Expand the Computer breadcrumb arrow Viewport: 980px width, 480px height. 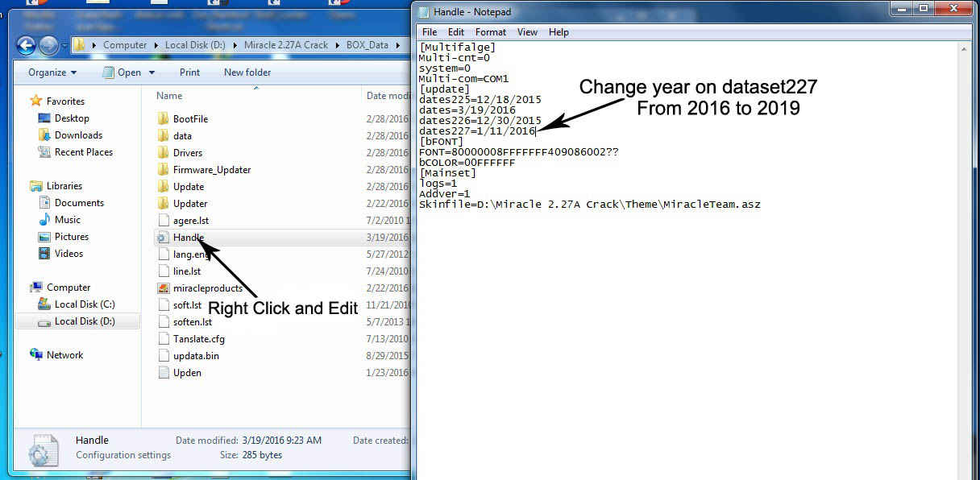155,45
